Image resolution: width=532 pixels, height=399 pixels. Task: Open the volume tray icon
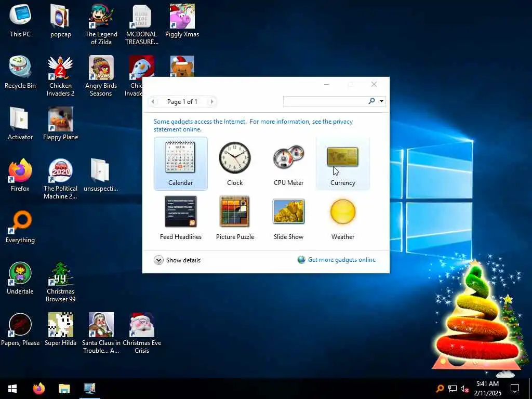[464, 389]
